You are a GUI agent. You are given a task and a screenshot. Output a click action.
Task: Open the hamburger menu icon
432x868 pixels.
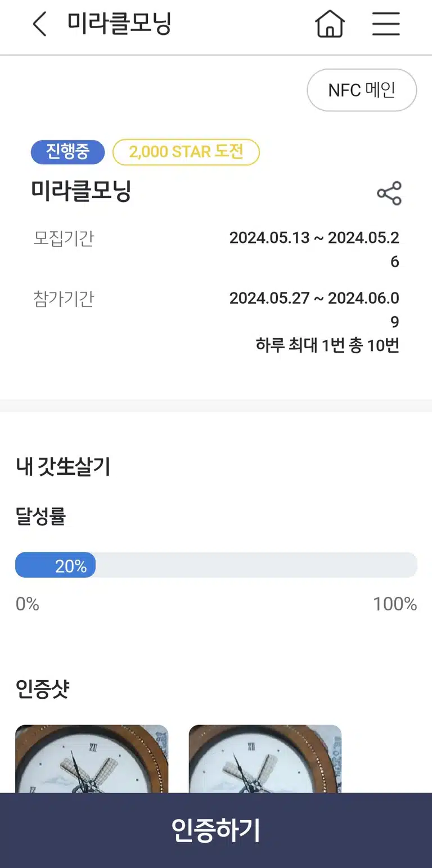[386, 25]
